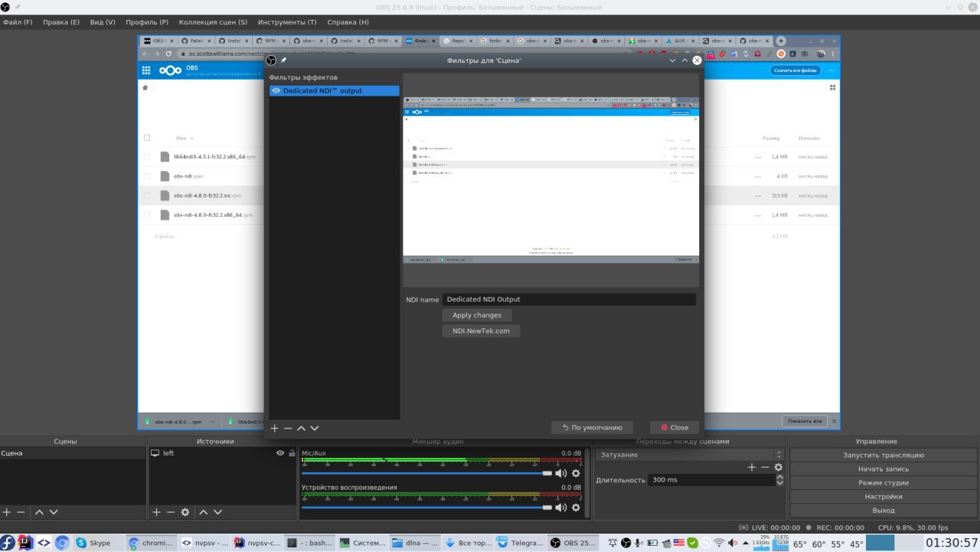Roll up filters dialog with chevron-up icon
The width and height of the screenshot is (980, 552).
[x=684, y=60]
